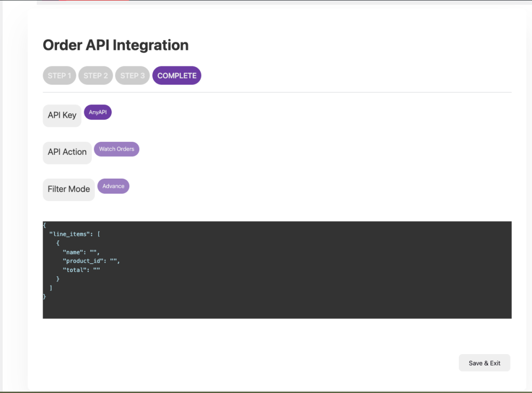Viewport: 532px width, 393px height.
Task: Click the opening curly brace on first JSON line
Action: (45, 225)
